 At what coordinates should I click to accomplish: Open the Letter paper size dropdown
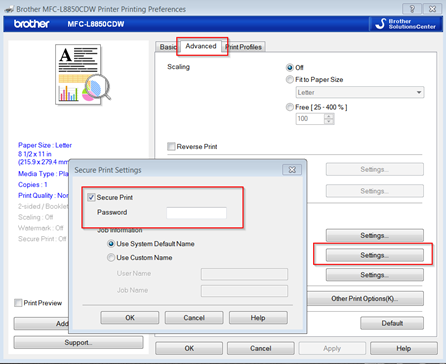(360, 92)
